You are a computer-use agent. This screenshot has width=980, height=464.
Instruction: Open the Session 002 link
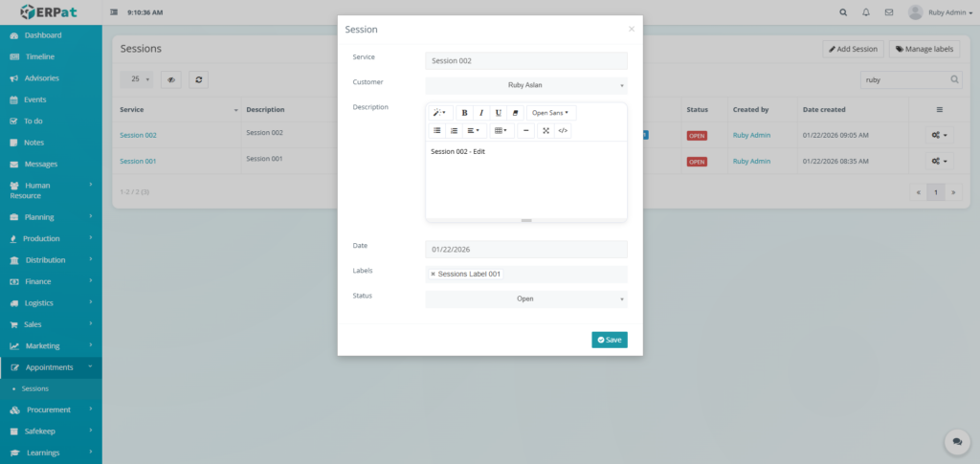point(138,135)
